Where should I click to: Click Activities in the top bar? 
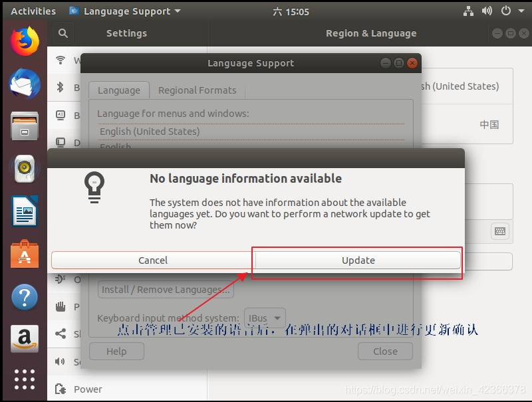[33, 11]
